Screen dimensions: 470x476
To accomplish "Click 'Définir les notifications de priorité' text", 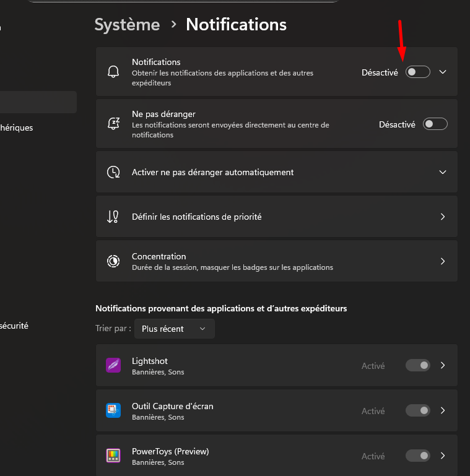I will [196, 217].
